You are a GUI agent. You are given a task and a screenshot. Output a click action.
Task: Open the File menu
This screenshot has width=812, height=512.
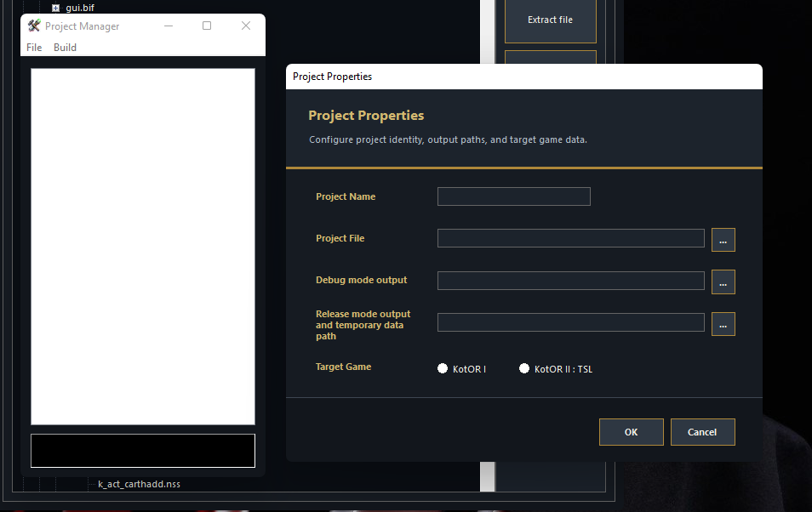(34, 48)
